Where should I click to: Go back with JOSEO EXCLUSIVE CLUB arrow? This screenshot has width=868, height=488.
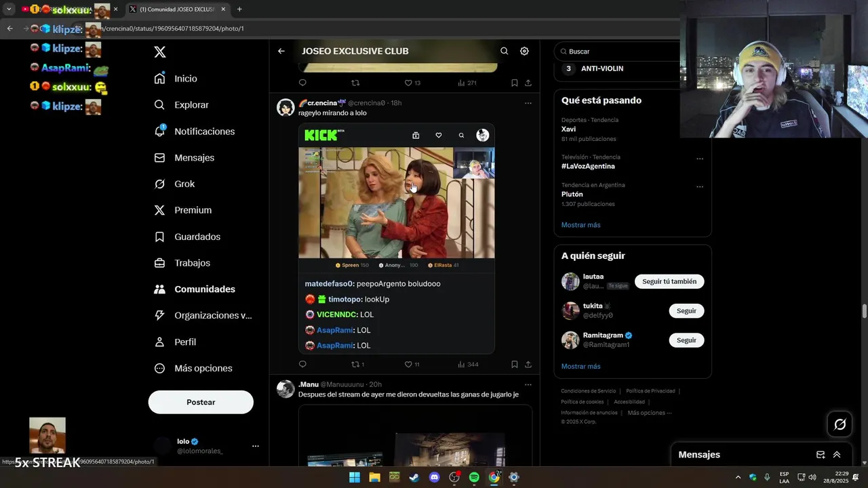tap(281, 51)
